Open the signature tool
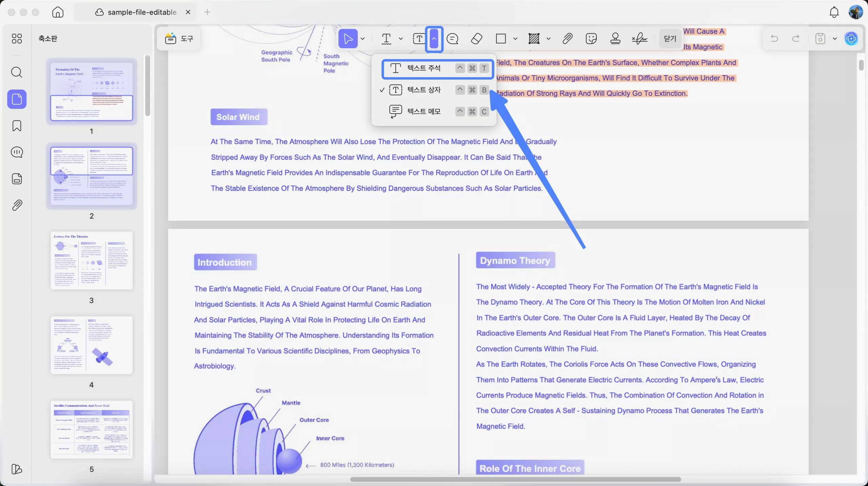This screenshot has height=486, width=868. [x=639, y=39]
